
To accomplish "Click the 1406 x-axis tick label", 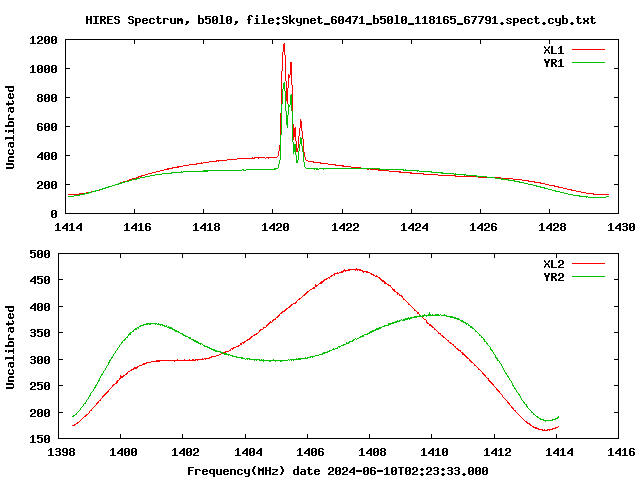I will tap(310, 452).
